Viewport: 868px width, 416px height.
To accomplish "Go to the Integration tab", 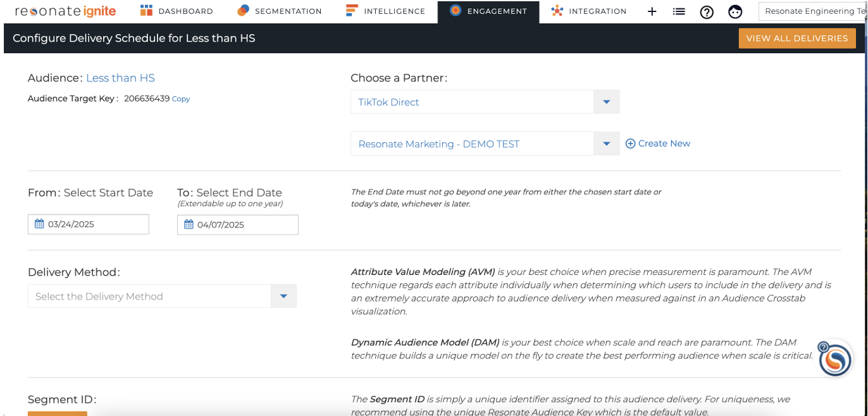I will pos(588,11).
